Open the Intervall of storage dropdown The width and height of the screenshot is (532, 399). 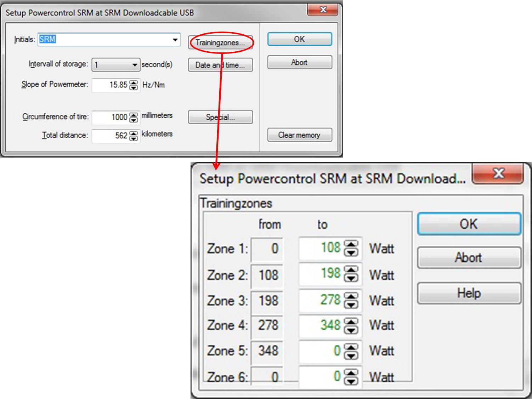(x=134, y=65)
